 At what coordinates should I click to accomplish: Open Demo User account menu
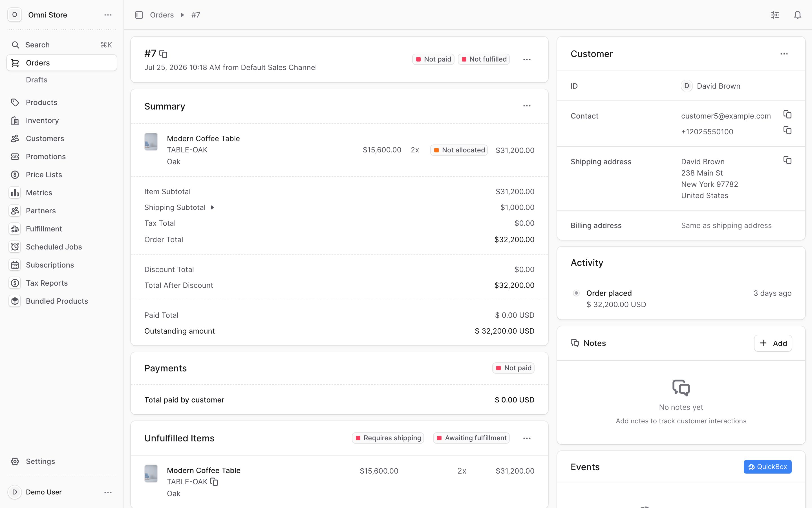coord(108,492)
